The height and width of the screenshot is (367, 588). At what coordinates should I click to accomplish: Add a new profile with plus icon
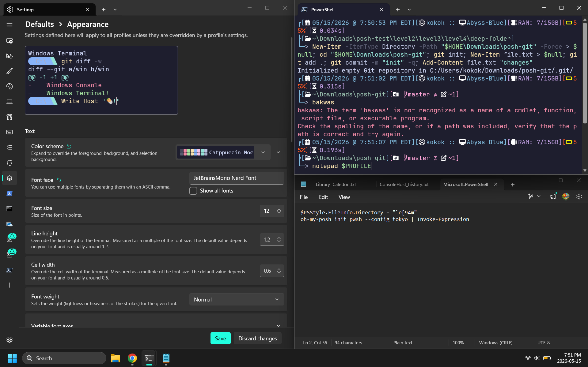point(9,285)
